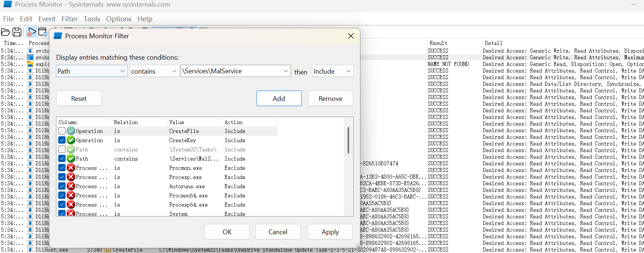This screenshot has height=253, width=644.
Task: Uncheck the Operation is CreateKey filter
Action: (62, 140)
